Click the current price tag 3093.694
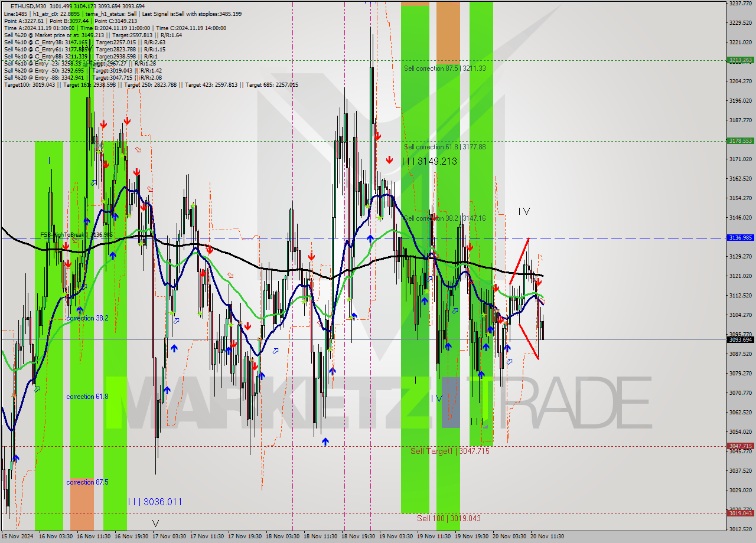This screenshot has height=543, width=756. coord(740,340)
